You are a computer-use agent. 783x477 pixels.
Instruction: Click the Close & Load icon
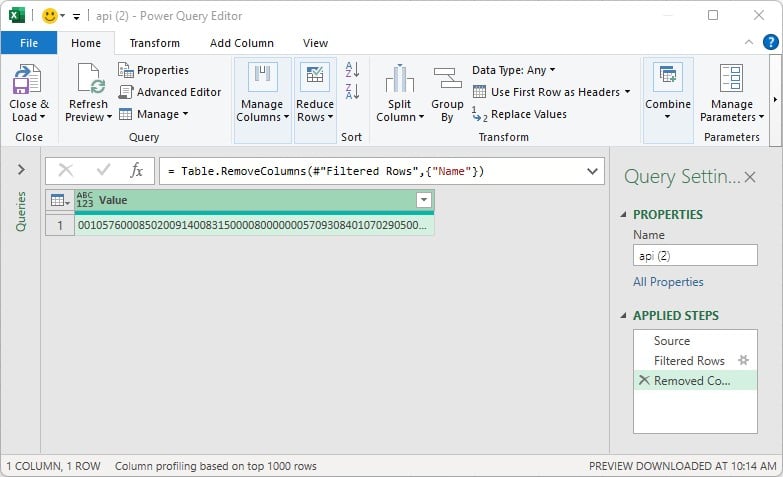coord(28,80)
